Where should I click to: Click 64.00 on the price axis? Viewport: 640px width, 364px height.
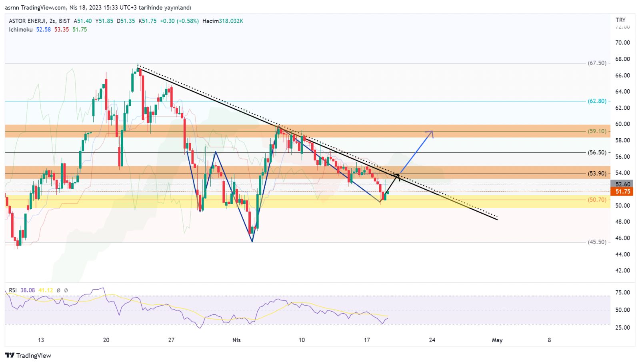623,91
